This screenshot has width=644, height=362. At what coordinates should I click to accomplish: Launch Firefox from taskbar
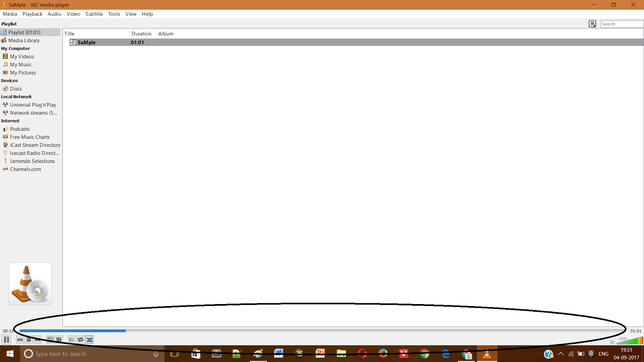tap(383, 354)
